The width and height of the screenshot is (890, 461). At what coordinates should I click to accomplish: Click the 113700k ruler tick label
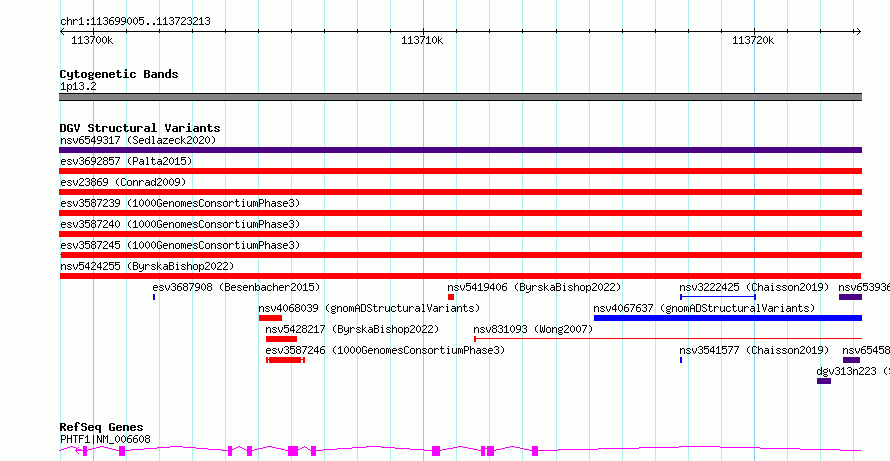click(x=92, y=41)
